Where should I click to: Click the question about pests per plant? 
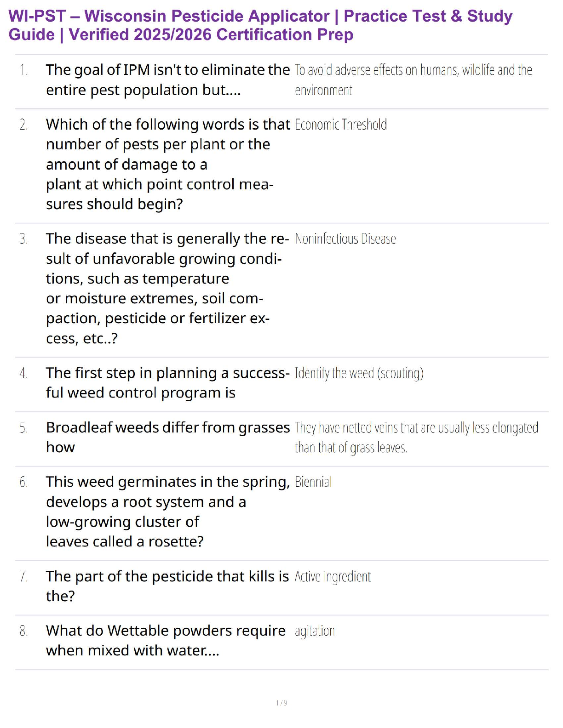(168, 164)
